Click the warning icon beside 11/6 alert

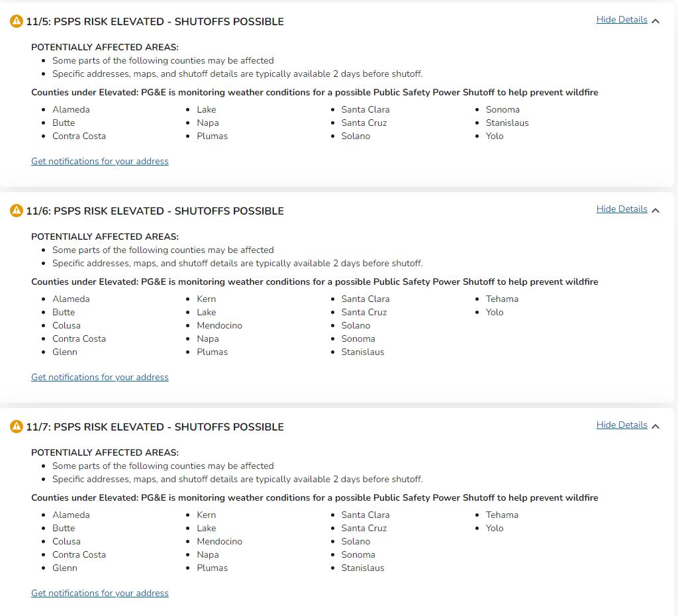tap(17, 211)
